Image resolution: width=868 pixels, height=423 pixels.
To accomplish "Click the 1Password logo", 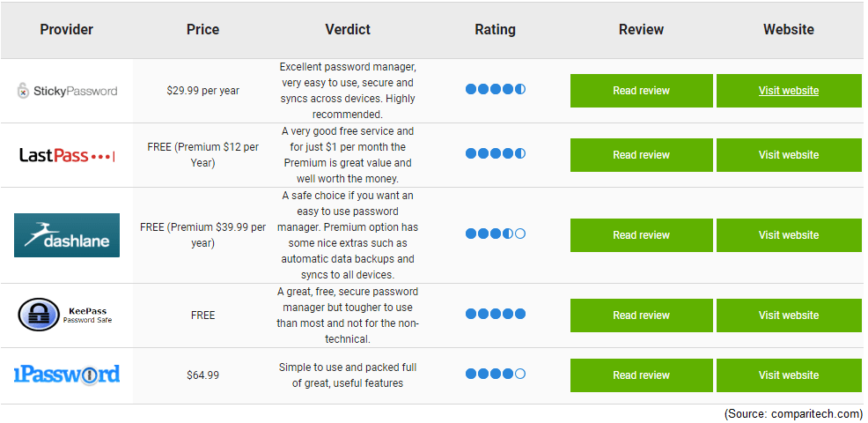I will point(67,375).
